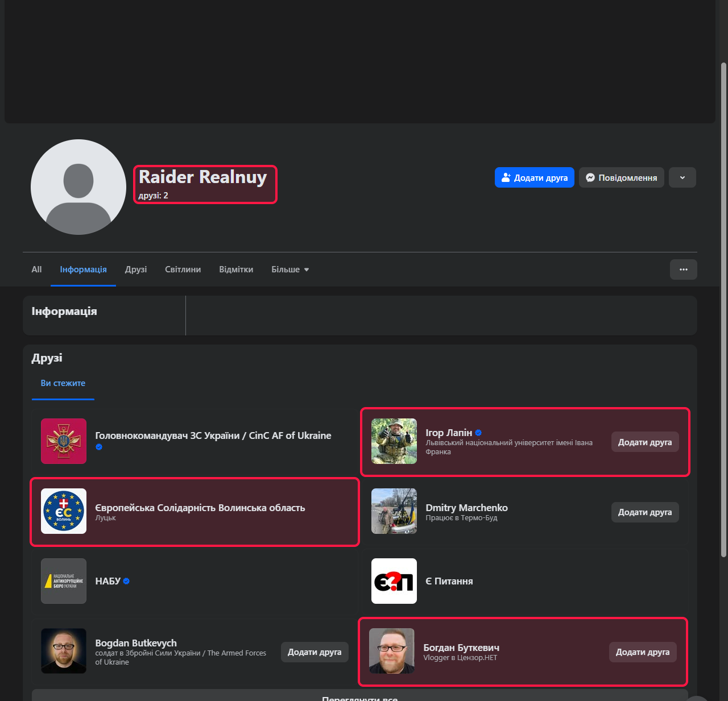The width and height of the screenshot is (728, 701).
Task: Expand the chevron dropdown next to Повідомлення
Action: [x=682, y=177]
